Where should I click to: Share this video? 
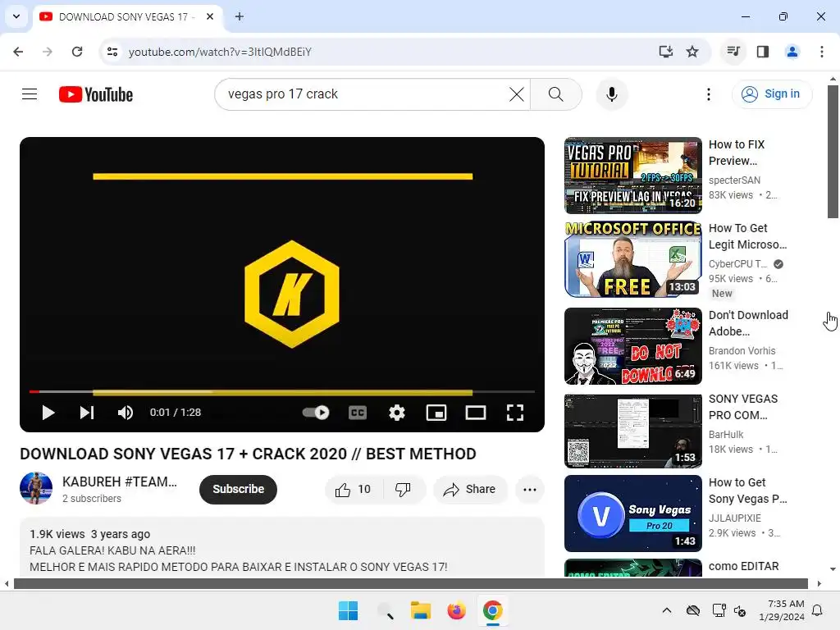click(470, 489)
